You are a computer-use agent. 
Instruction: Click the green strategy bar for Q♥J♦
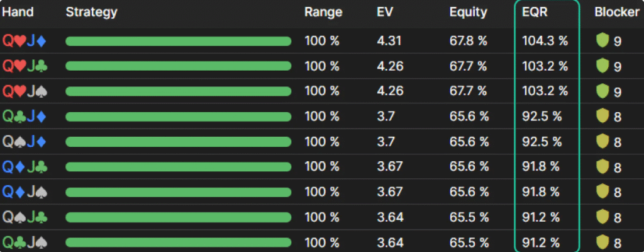pos(178,41)
